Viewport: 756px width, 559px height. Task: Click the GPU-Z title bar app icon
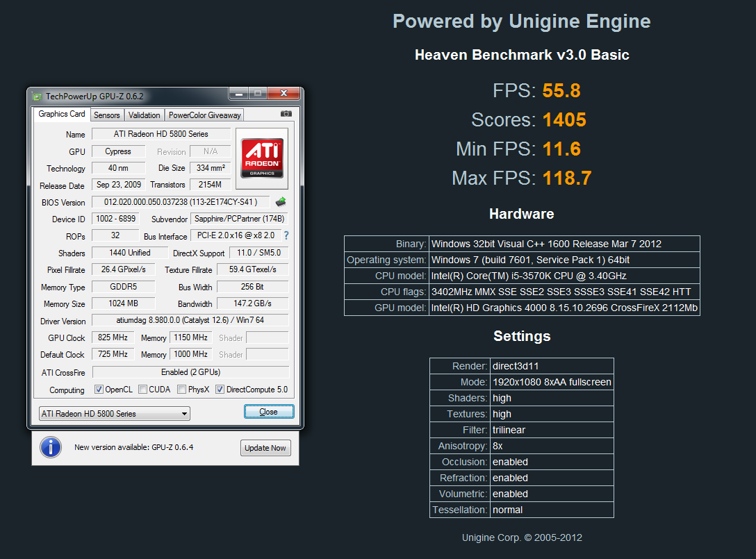[x=37, y=97]
